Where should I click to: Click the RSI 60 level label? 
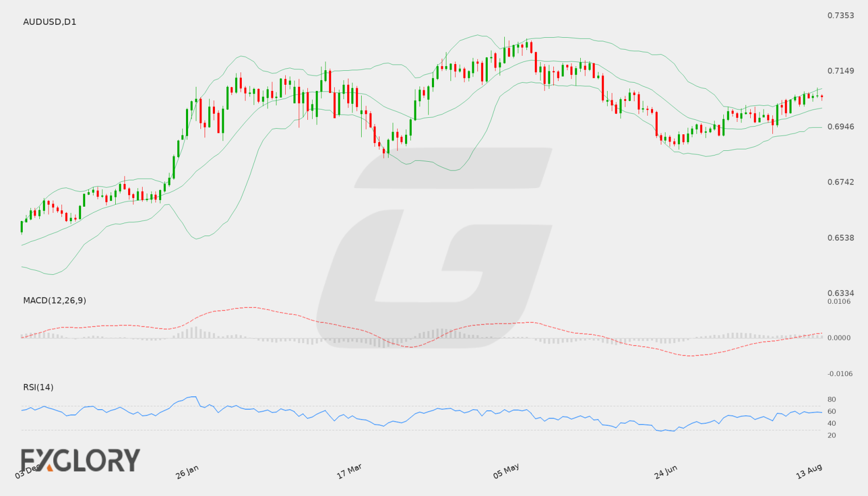[x=832, y=411]
